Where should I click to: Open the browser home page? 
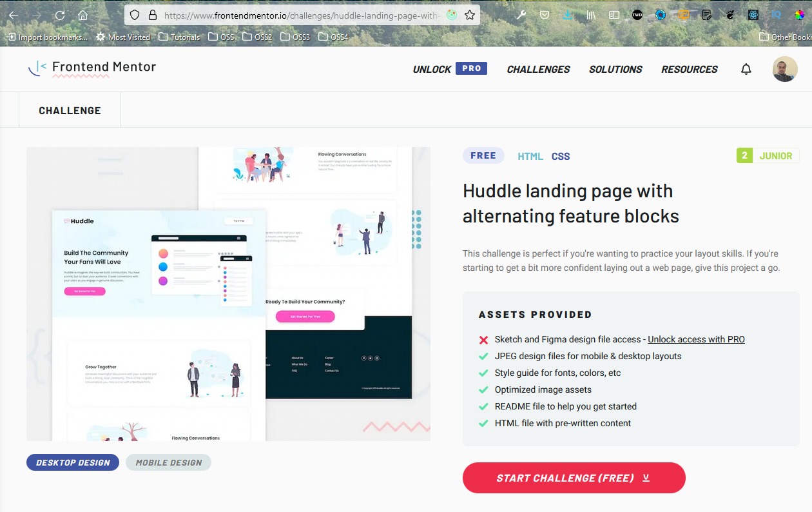pyautogui.click(x=82, y=15)
